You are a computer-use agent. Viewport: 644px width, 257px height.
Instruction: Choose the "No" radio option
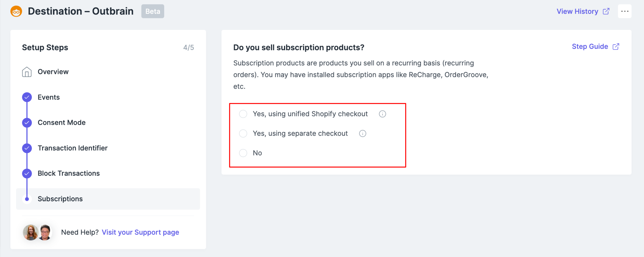coord(243,153)
